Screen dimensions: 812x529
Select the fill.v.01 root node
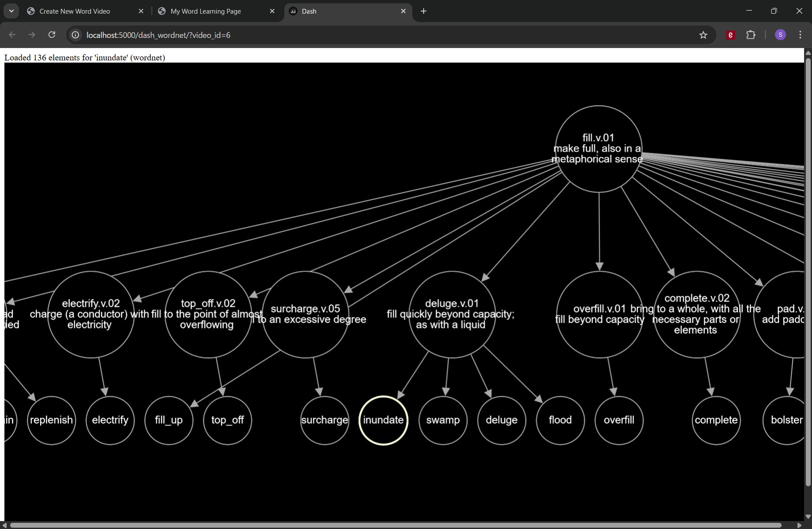click(598, 149)
